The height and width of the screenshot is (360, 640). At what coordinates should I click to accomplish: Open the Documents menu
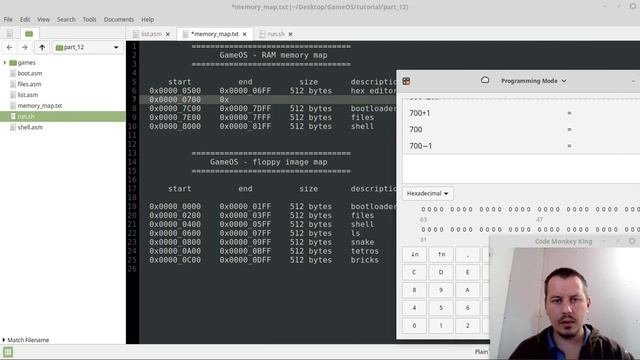pos(118,19)
